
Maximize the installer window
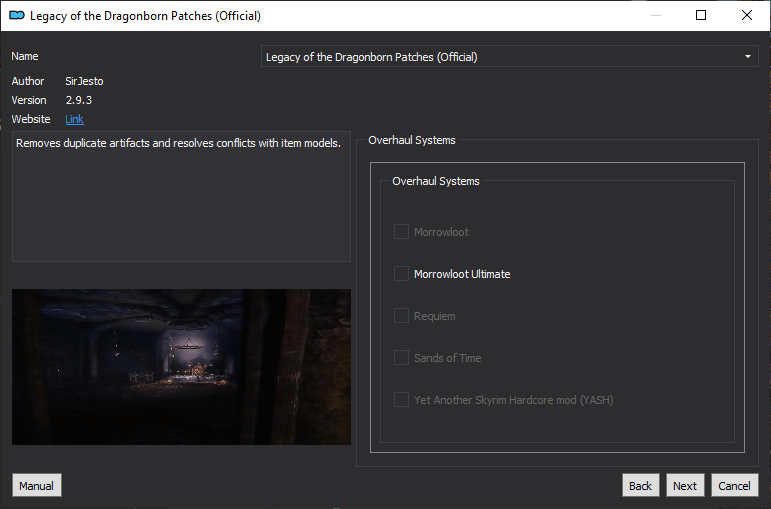click(701, 15)
